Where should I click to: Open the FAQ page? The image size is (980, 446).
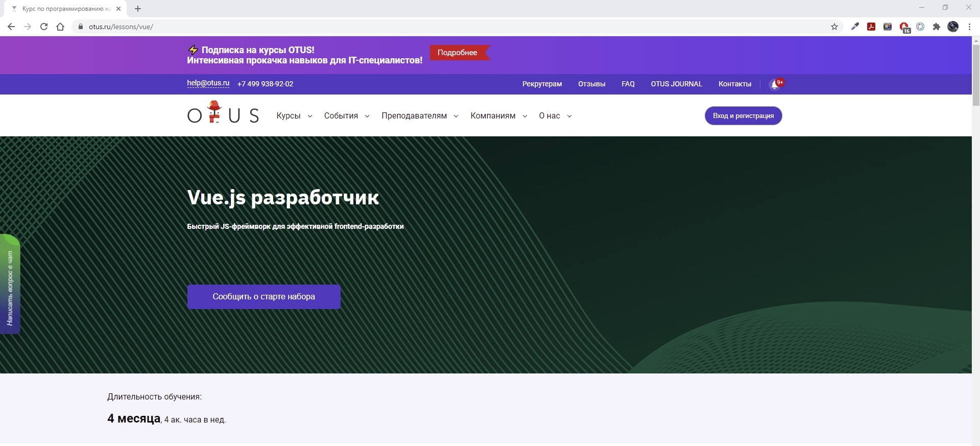[x=628, y=84]
